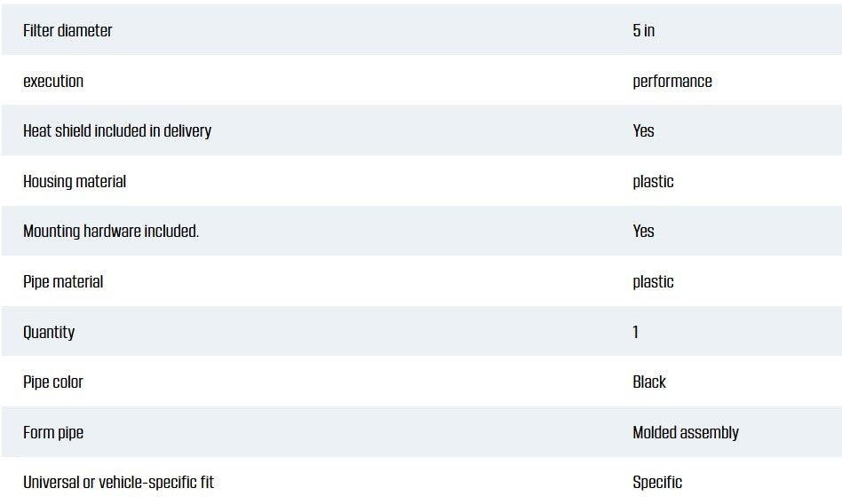Screen dimensions: 842x504
Task: Click the Housing material label
Action: [75, 181]
